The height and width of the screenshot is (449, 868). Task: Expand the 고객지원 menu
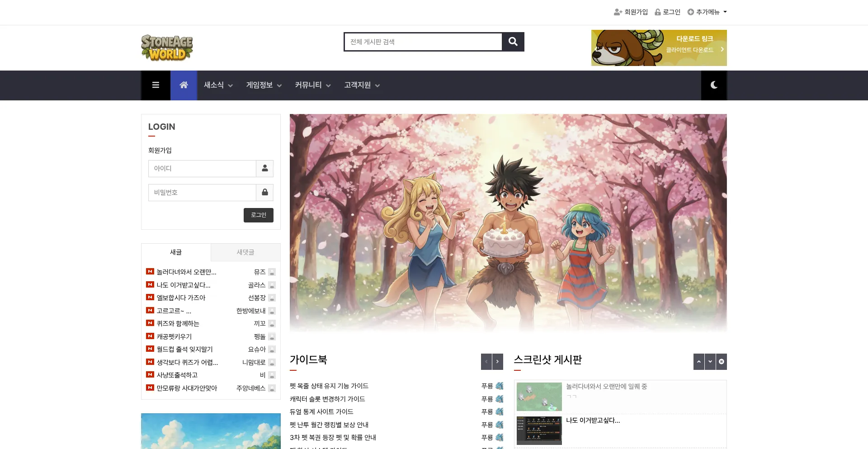click(362, 85)
